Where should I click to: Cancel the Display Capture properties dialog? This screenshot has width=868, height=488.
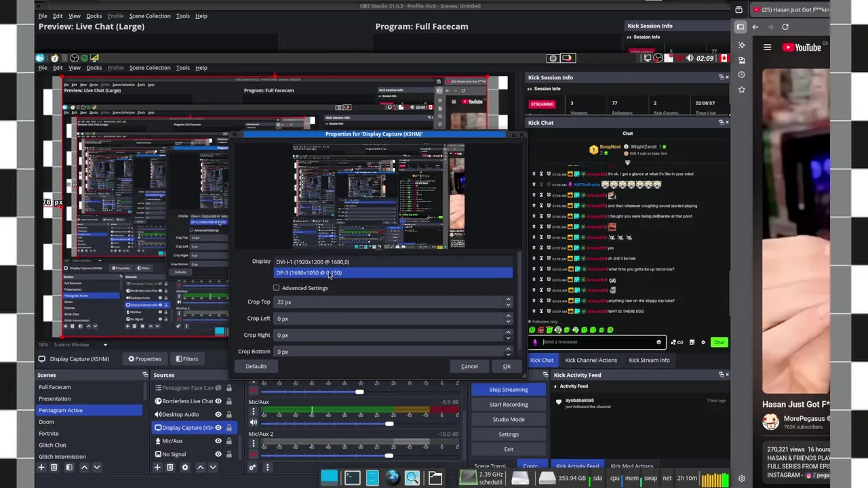469,367
